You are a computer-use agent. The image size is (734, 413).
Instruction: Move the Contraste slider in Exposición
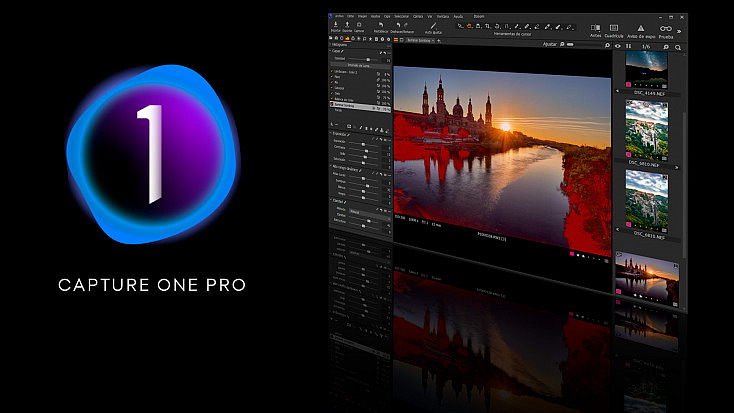pos(366,151)
